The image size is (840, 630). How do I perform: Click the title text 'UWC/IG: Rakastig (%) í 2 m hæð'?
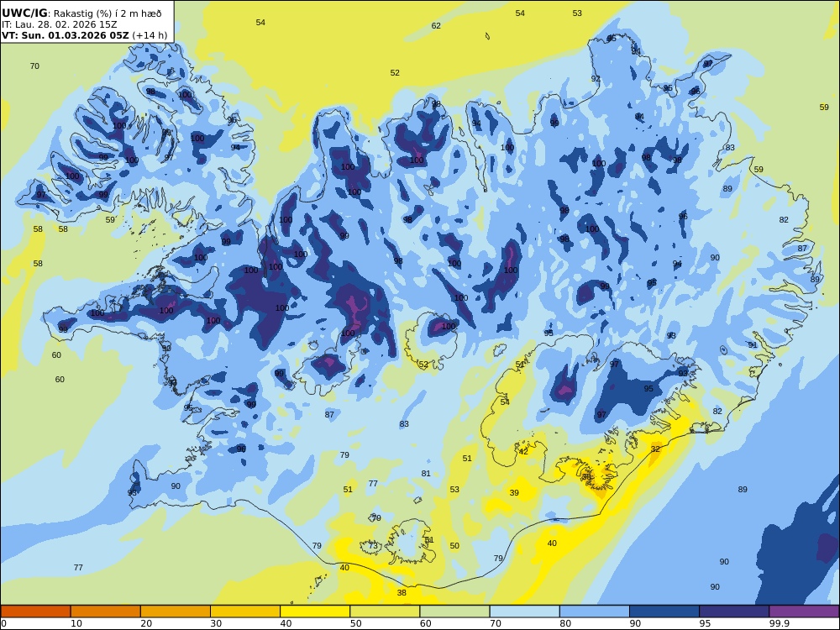click(81, 13)
